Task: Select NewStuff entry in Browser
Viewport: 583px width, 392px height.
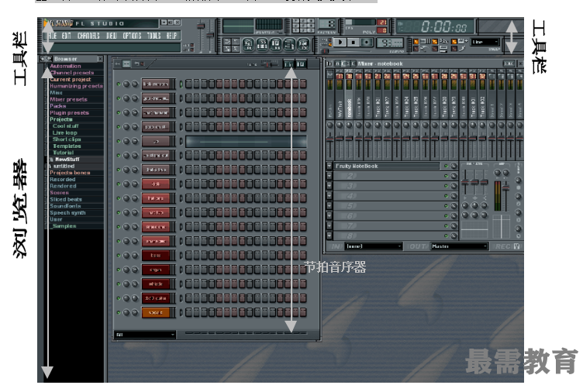Action: [x=67, y=160]
